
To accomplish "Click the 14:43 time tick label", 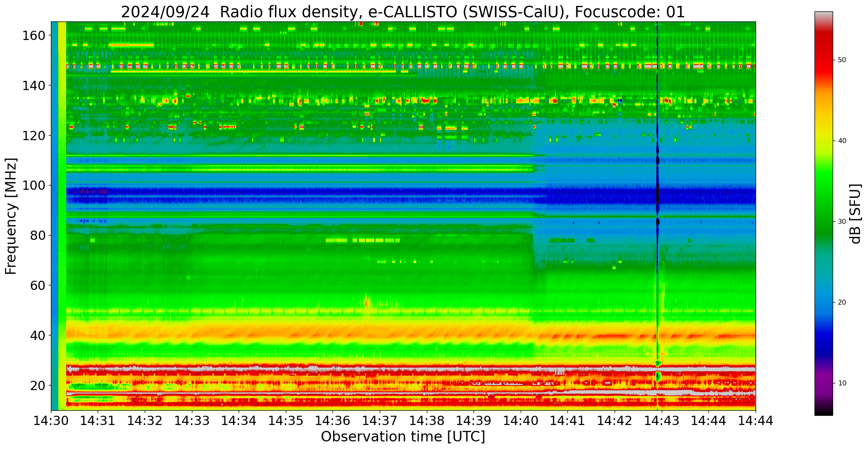I will click(x=662, y=420).
